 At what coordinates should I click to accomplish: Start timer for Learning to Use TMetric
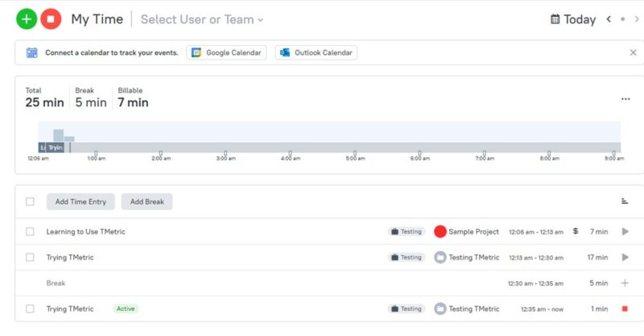625,232
